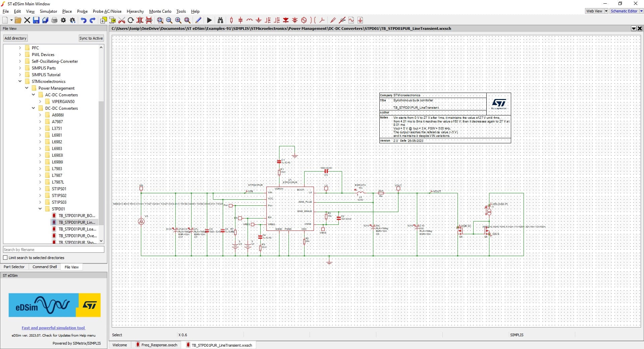Click in the Search by filename field
Image resolution: width=644 pixels, height=349 pixels.
(53, 250)
